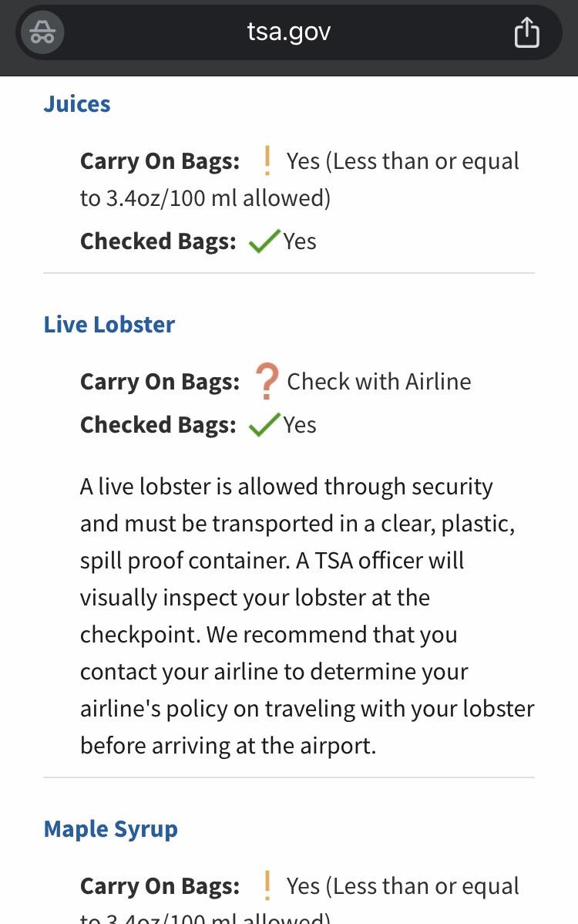
Task: Open the Live Lobster item link
Action: (109, 325)
